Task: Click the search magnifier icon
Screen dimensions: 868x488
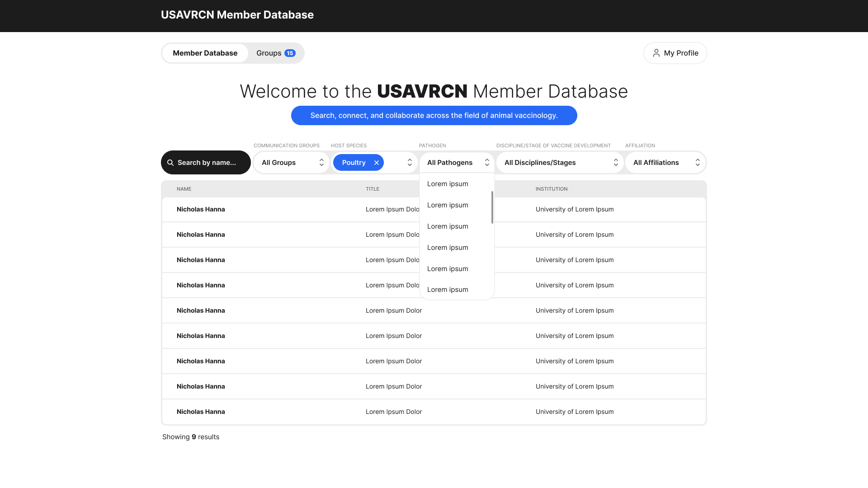Action: coord(170,163)
